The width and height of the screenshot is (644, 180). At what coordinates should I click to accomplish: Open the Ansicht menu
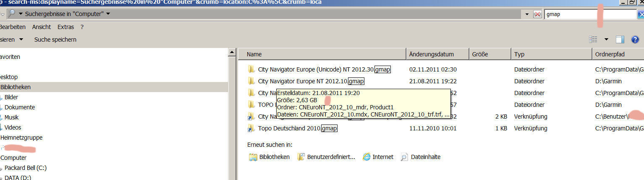[42, 27]
